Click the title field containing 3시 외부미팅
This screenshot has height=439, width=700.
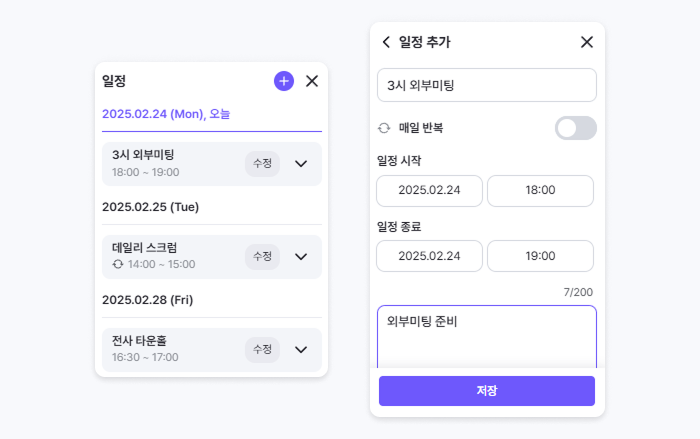(487, 85)
